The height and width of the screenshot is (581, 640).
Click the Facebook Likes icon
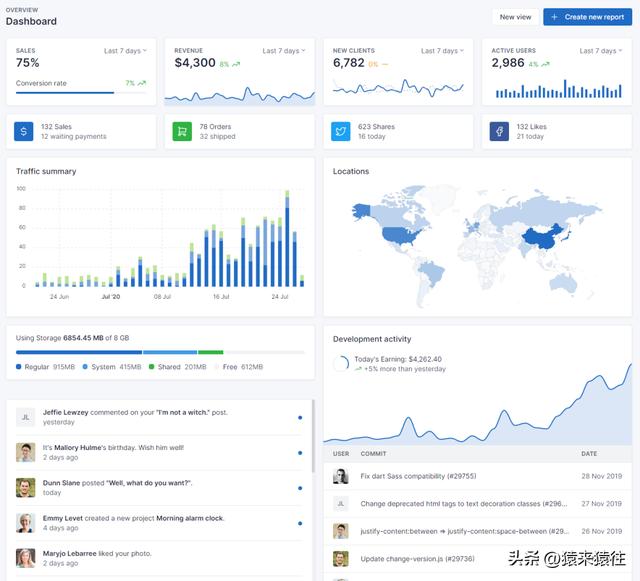pyautogui.click(x=499, y=131)
